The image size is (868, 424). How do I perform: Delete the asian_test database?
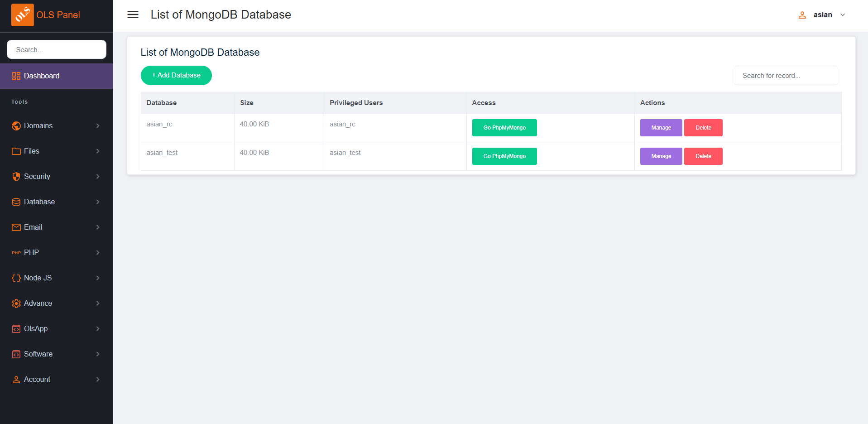(x=703, y=156)
